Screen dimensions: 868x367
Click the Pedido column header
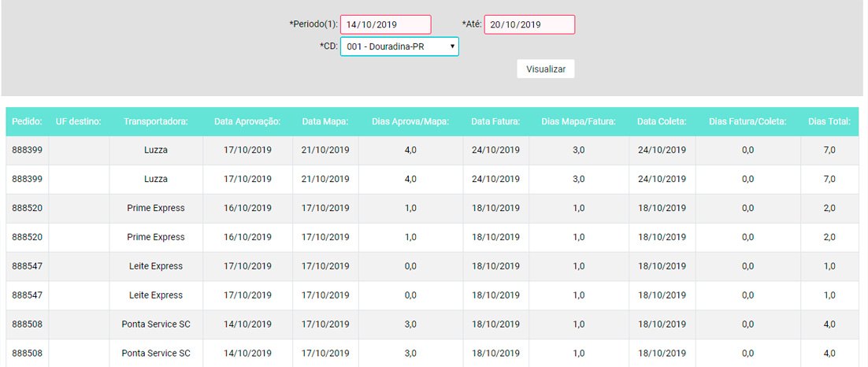pos(27,122)
